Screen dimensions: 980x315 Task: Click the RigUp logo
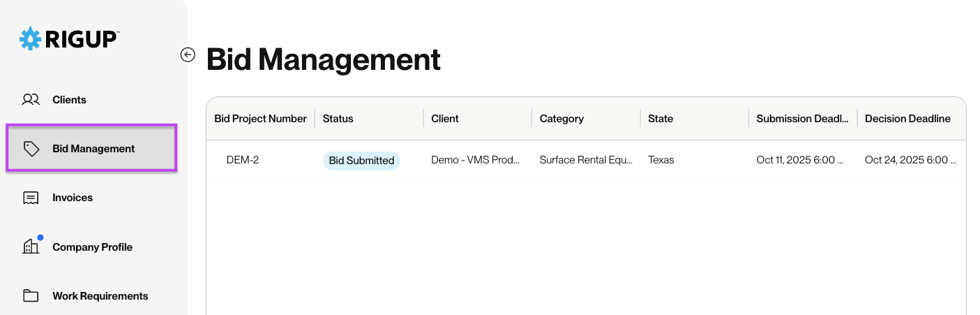click(x=69, y=38)
